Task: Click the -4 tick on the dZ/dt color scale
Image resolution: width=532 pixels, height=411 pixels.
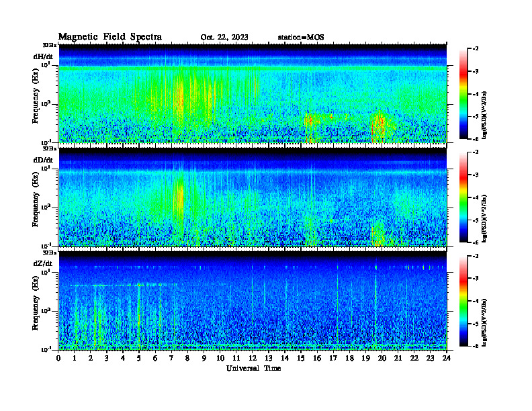Action: (x=476, y=301)
